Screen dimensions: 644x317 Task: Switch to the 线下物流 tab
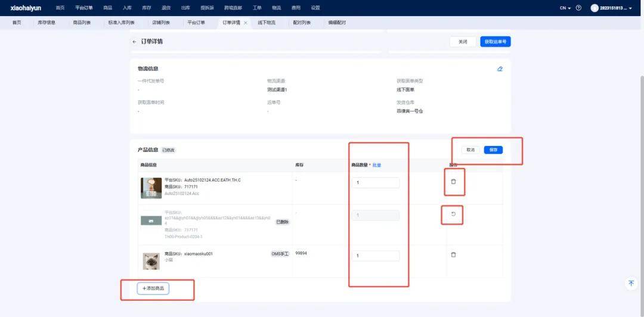[267, 23]
